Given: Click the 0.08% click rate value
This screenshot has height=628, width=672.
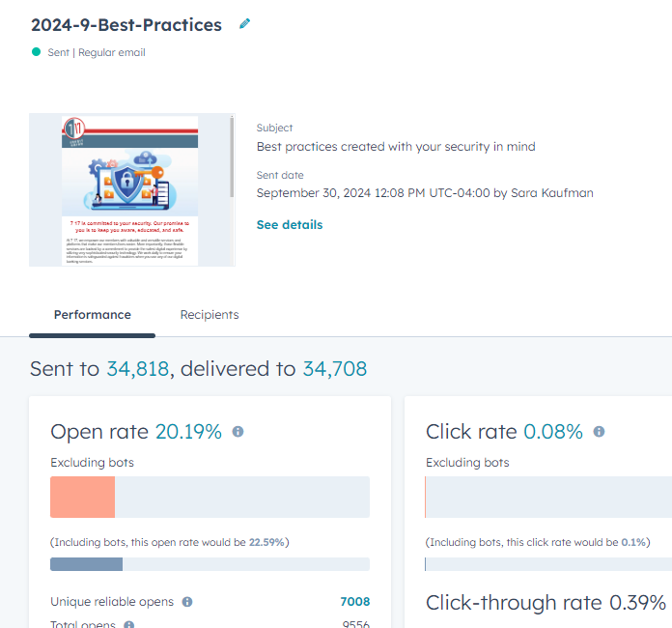Looking at the screenshot, I should (553, 432).
